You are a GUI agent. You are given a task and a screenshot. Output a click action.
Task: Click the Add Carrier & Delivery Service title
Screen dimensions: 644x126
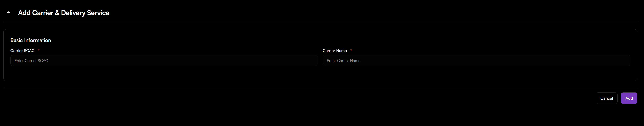pyautogui.click(x=64, y=12)
